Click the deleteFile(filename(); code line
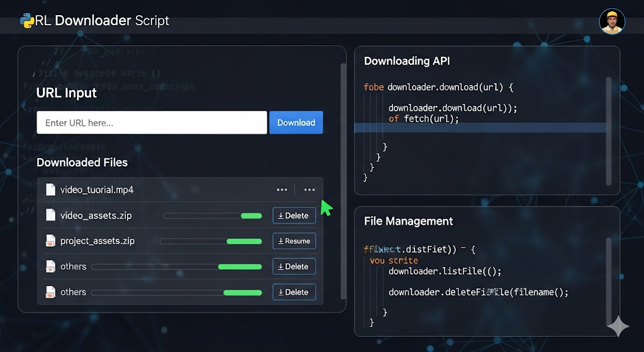 tap(479, 292)
